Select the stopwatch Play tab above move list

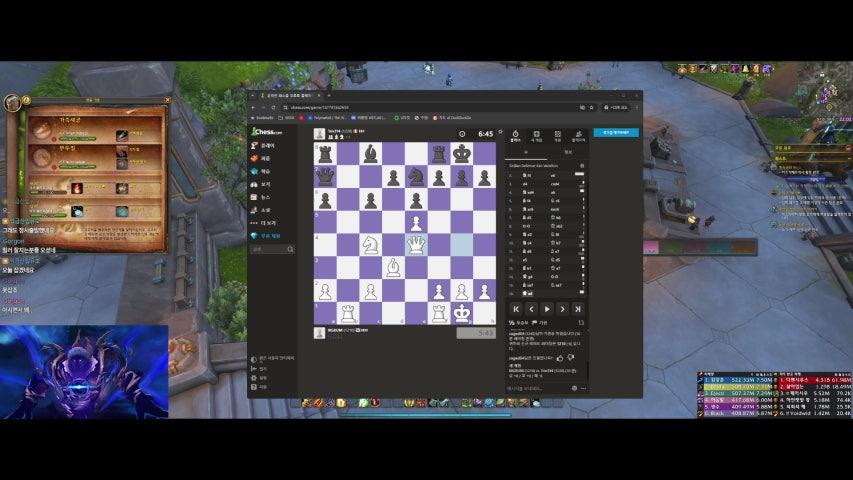pos(515,136)
